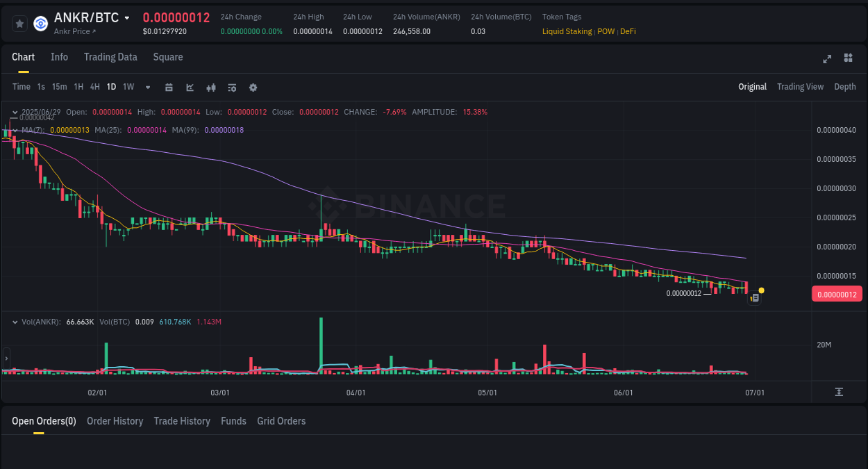
Task: Open more intervals dropdown arrow
Action: 147,87
